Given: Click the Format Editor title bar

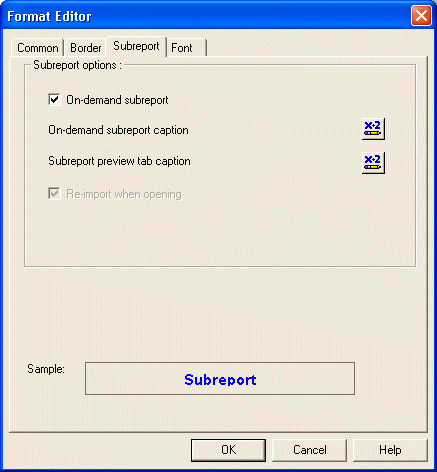Looking at the screenshot, I should (207, 16).
